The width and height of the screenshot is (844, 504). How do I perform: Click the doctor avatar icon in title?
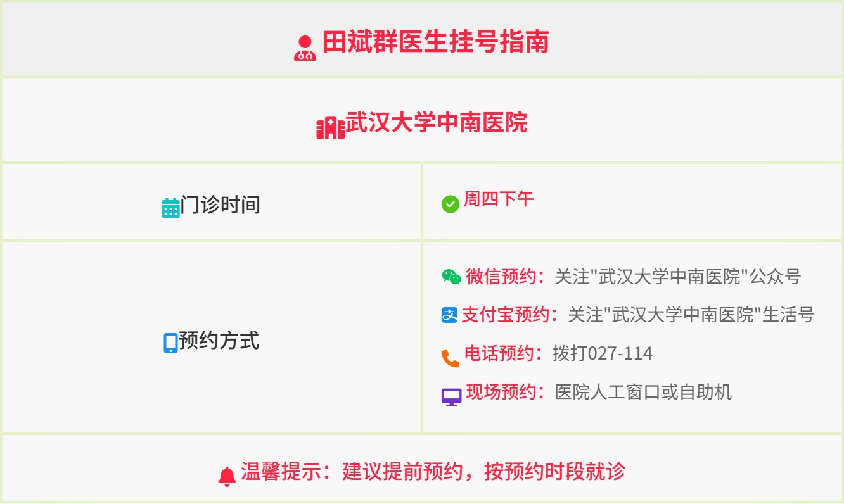305,48
